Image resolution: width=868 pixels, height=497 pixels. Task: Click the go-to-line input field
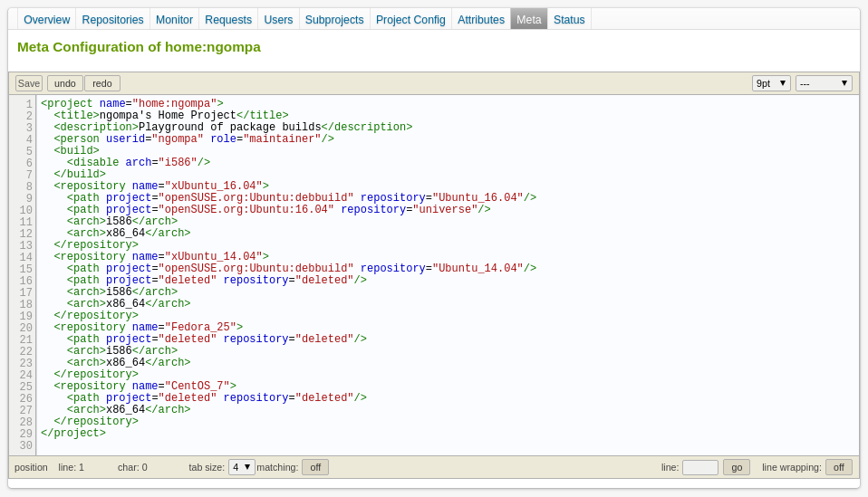pyautogui.click(x=700, y=467)
